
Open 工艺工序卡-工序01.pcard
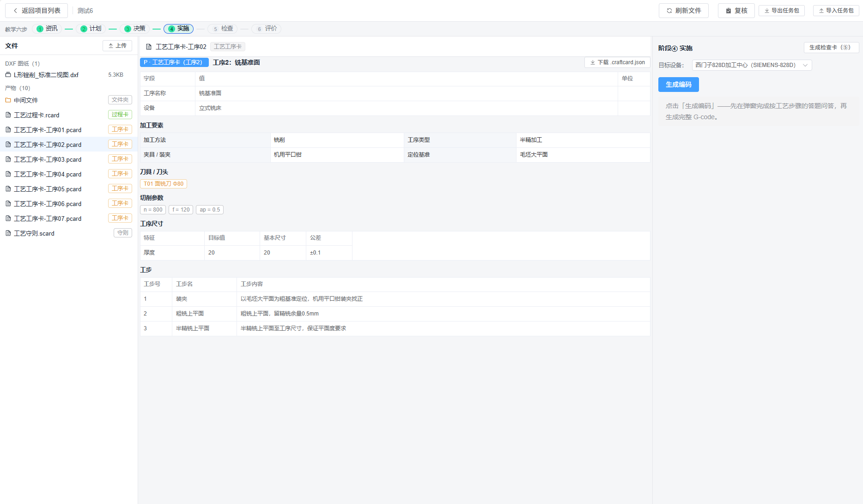pos(69,130)
